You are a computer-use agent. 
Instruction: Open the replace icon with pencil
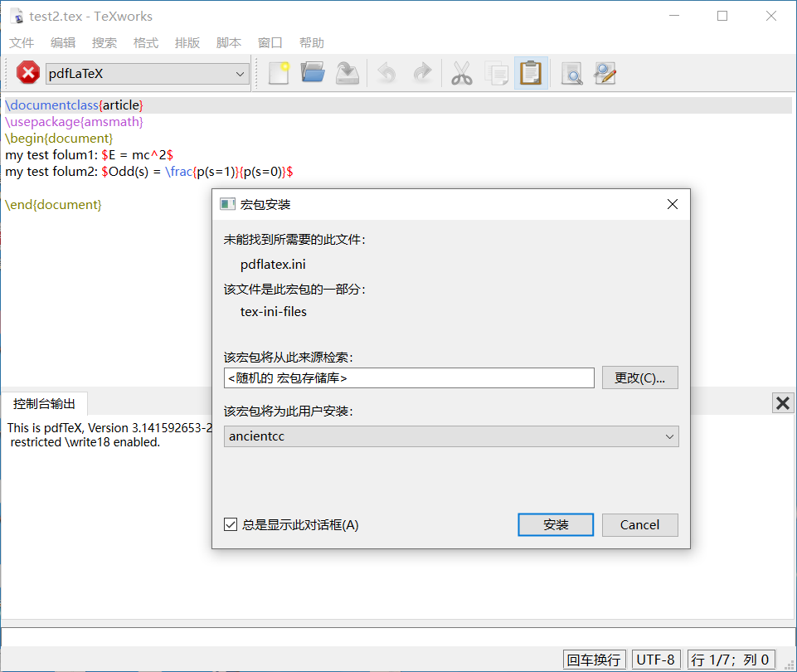(605, 74)
